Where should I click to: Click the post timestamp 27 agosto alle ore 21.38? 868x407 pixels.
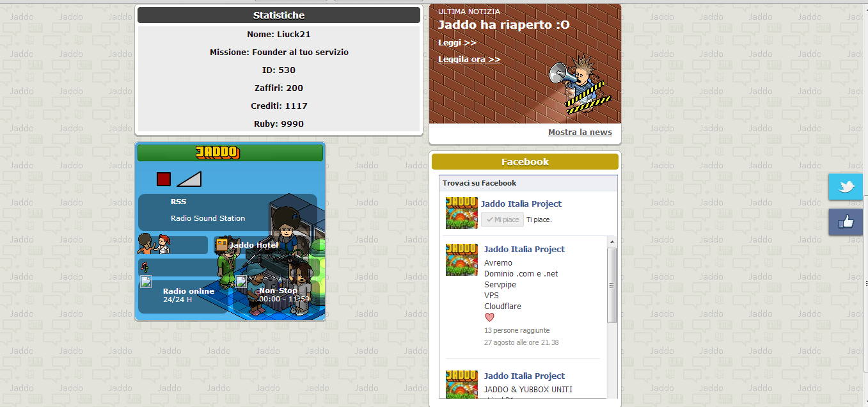click(521, 342)
